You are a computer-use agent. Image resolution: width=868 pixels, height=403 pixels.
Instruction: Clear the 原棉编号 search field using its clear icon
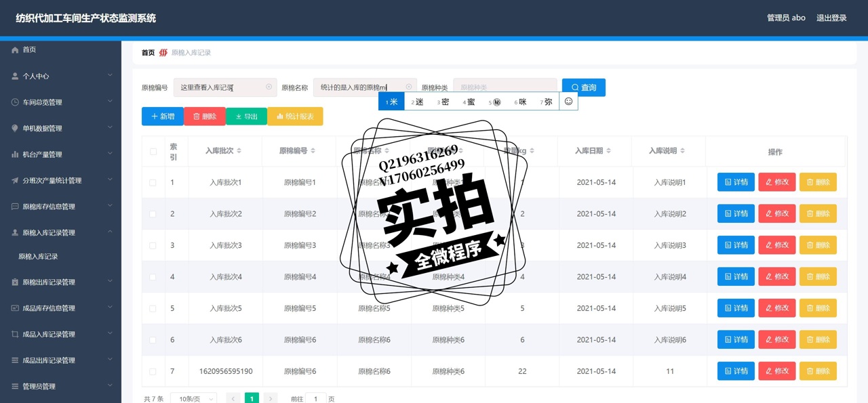(x=269, y=87)
